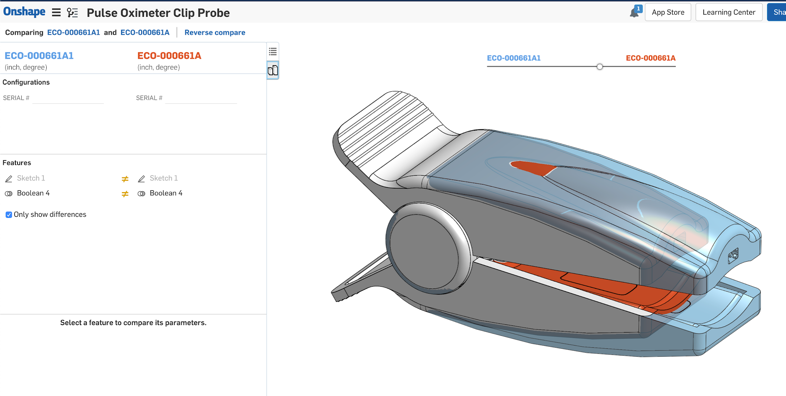Viewport: 786px width, 396px height.
Task: Click the not-equal icon beside Sketch 1
Action: (125, 178)
